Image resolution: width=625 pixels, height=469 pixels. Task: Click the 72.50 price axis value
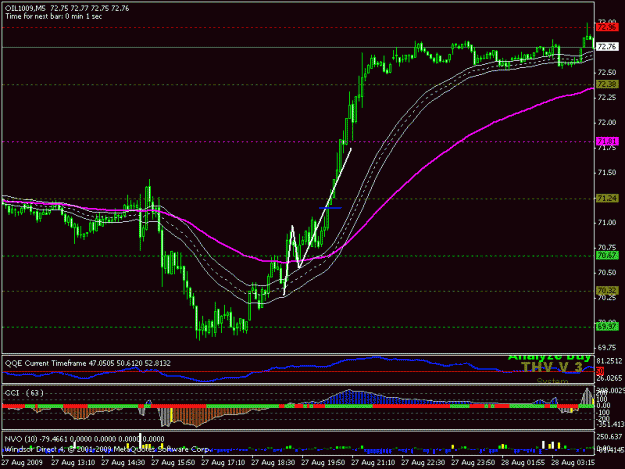[x=607, y=73]
